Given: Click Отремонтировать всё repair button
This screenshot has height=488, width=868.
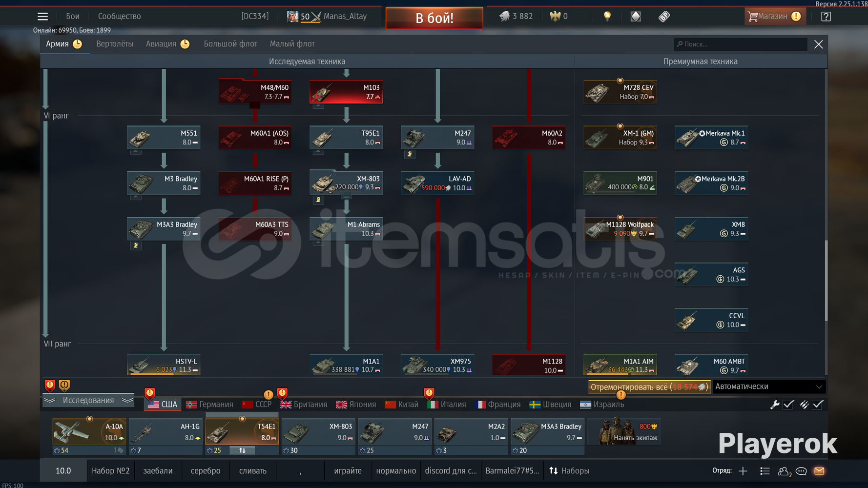Looking at the screenshot, I should (649, 387).
